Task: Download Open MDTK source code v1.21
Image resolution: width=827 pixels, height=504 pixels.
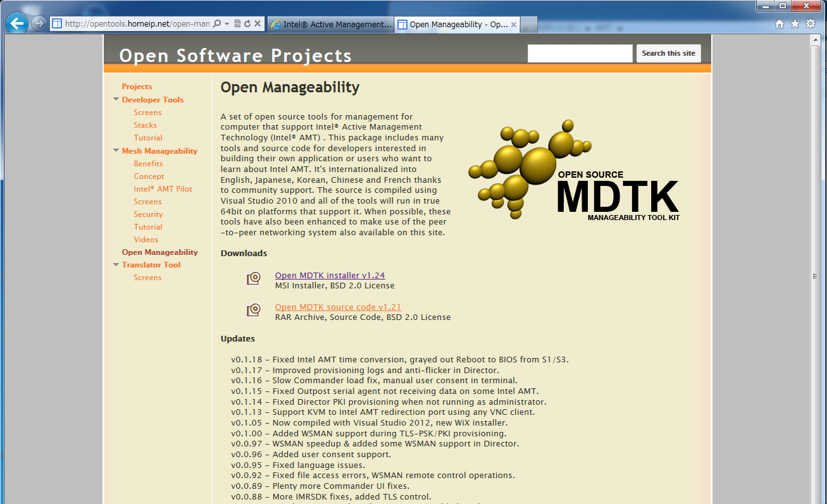Action: [x=338, y=307]
